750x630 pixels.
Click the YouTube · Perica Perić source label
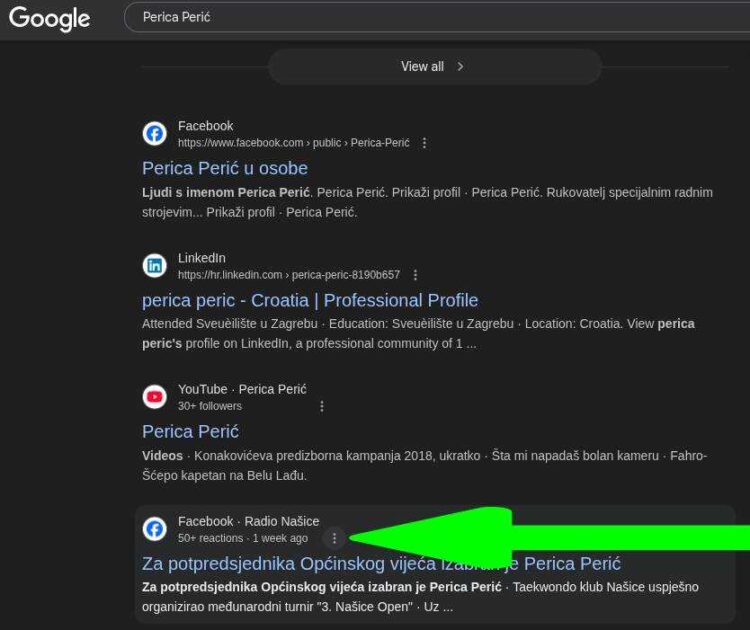pos(242,389)
